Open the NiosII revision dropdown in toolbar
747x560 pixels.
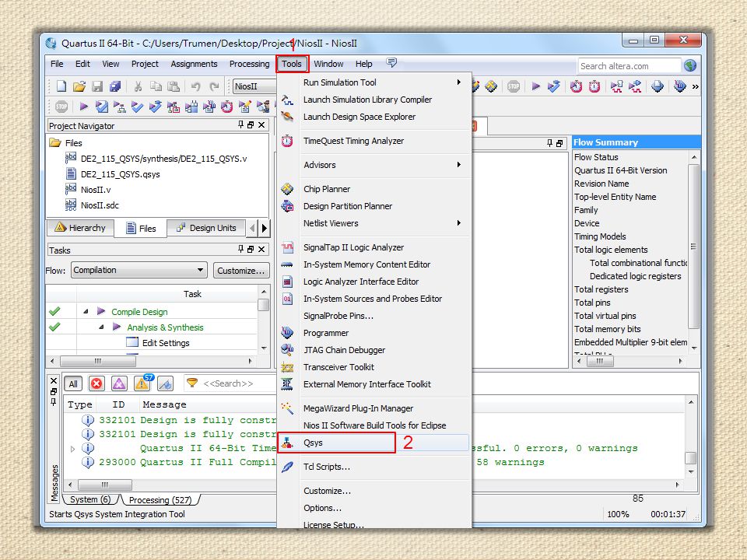tap(254, 86)
